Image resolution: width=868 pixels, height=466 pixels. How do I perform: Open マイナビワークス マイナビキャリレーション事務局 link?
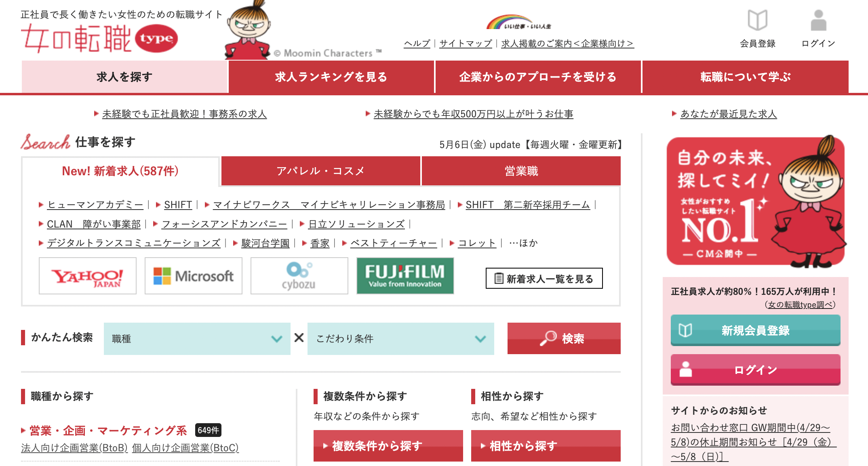pyautogui.click(x=329, y=205)
